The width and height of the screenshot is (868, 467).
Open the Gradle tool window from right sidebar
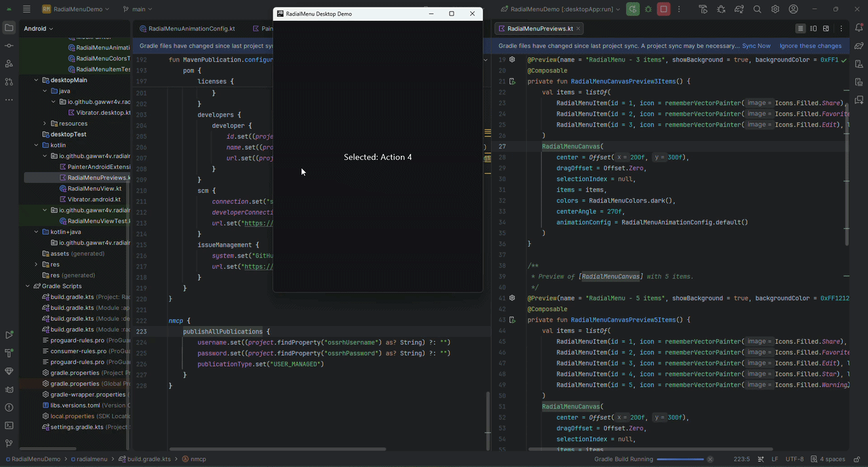[x=859, y=45]
